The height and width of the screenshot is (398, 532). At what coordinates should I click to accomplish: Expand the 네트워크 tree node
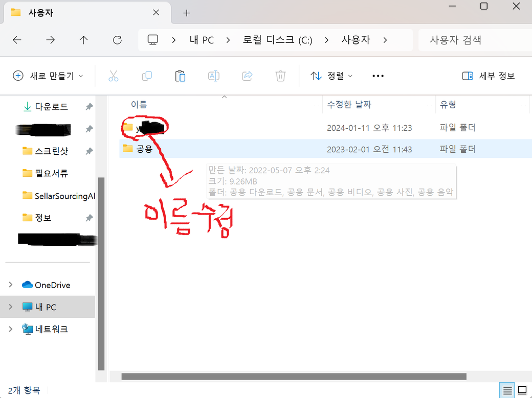11,329
